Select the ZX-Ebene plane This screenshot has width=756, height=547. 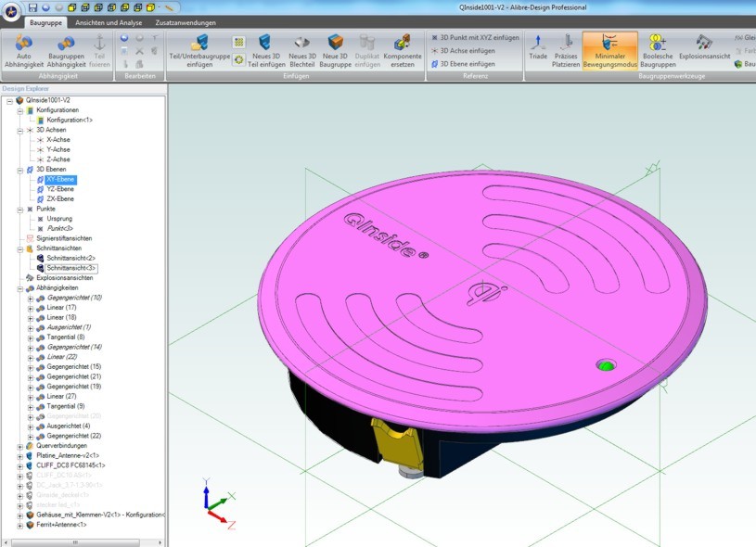pos(60,199)
